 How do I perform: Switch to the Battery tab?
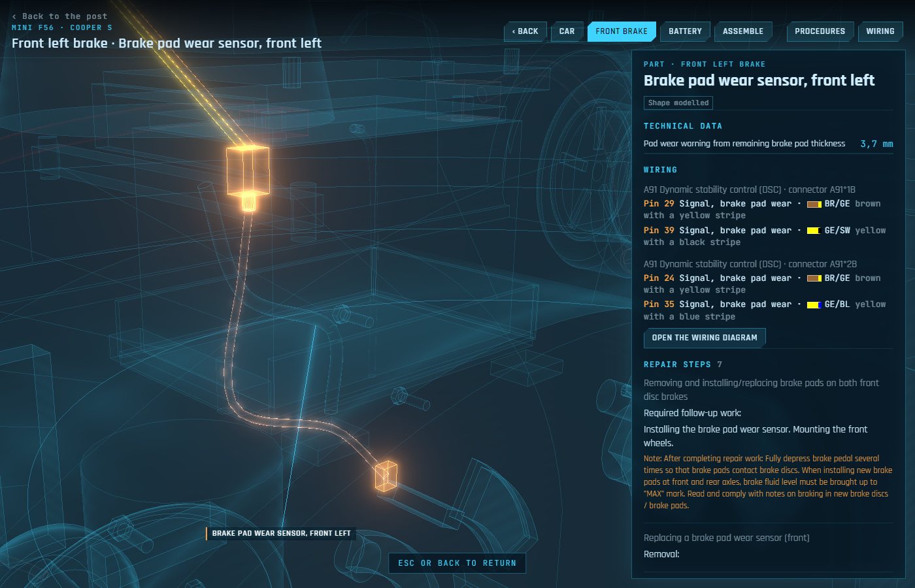pyautogui.click(x=685, y=31)
